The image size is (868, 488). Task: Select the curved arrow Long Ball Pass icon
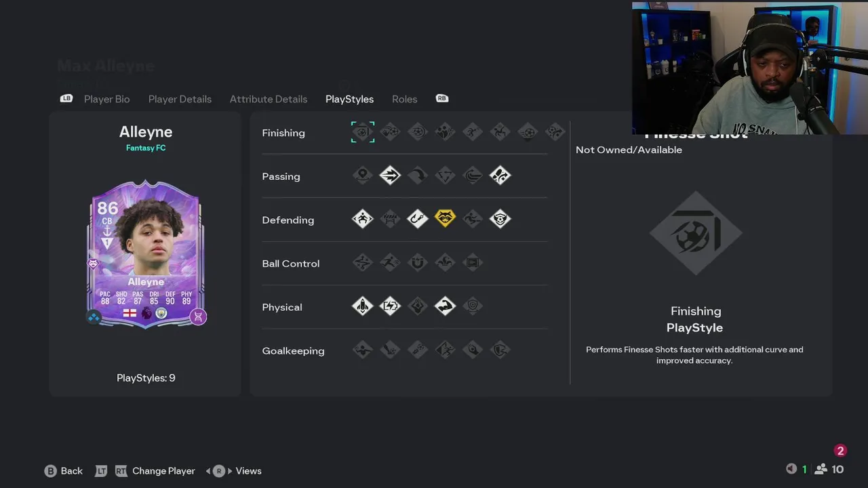click(x=418, y=176)
